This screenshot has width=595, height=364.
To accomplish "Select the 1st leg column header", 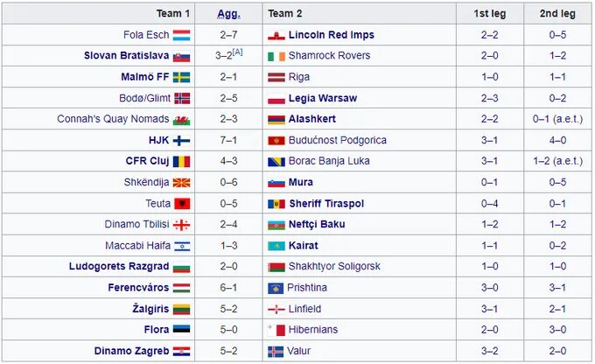I will click(x=489, y=14).
